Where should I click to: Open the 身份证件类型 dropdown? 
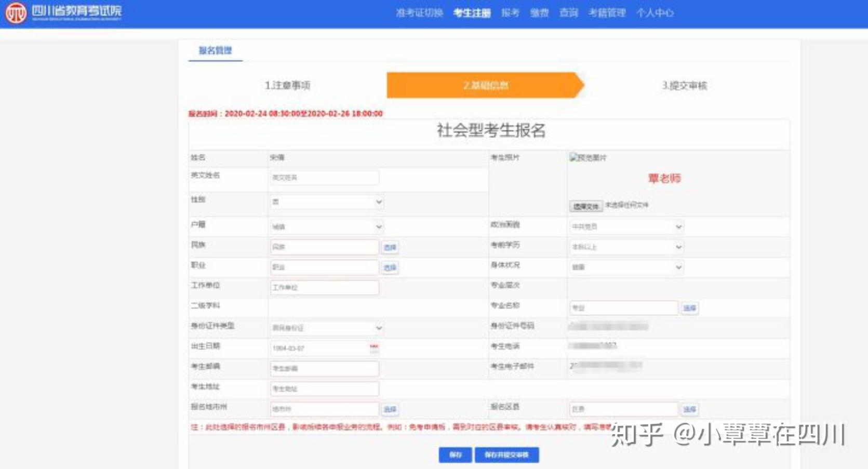click(327, 328)
